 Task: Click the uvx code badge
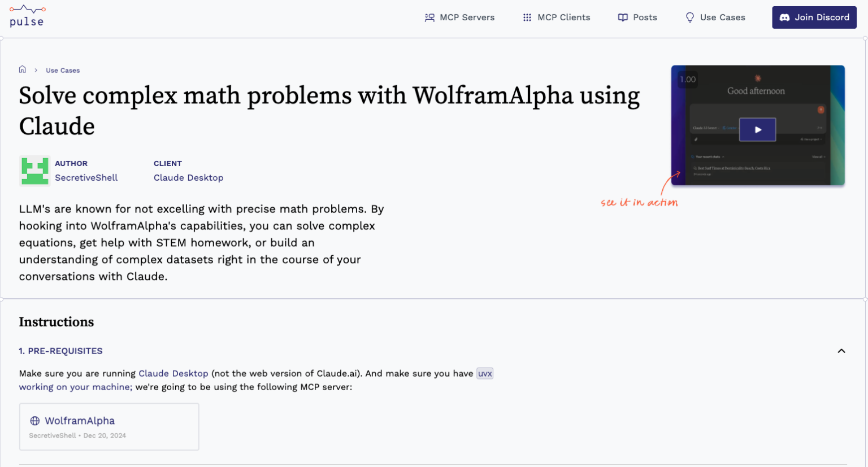(x=484, y=373)
